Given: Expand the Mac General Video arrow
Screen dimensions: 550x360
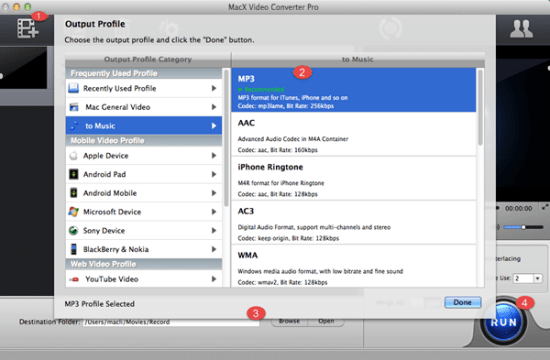Looking at the screenshot, I should pyautogui.click(x=214, y=107).
